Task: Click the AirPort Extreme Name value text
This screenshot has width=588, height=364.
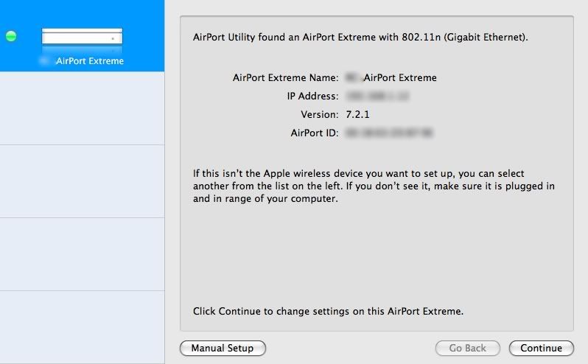Action: 391,77
